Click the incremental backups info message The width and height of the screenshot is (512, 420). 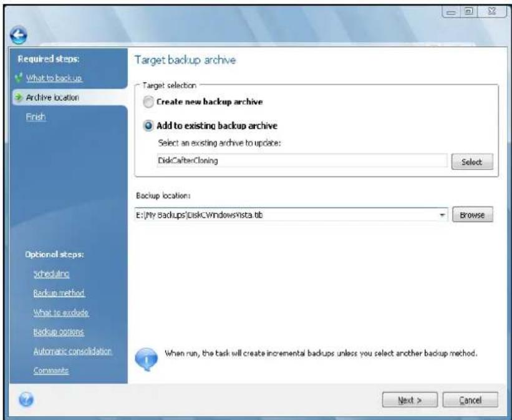[x=321, y=353]
